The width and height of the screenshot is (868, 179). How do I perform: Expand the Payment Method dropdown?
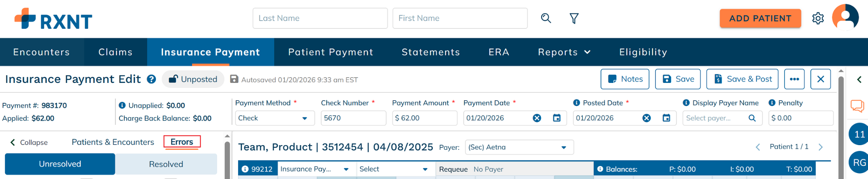[x=275, y=118]
